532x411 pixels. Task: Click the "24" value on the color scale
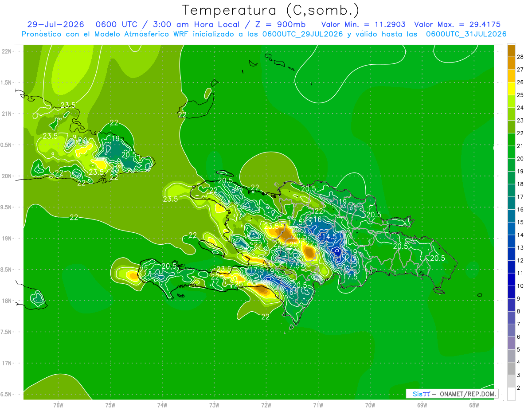click(x=520, y=108)
